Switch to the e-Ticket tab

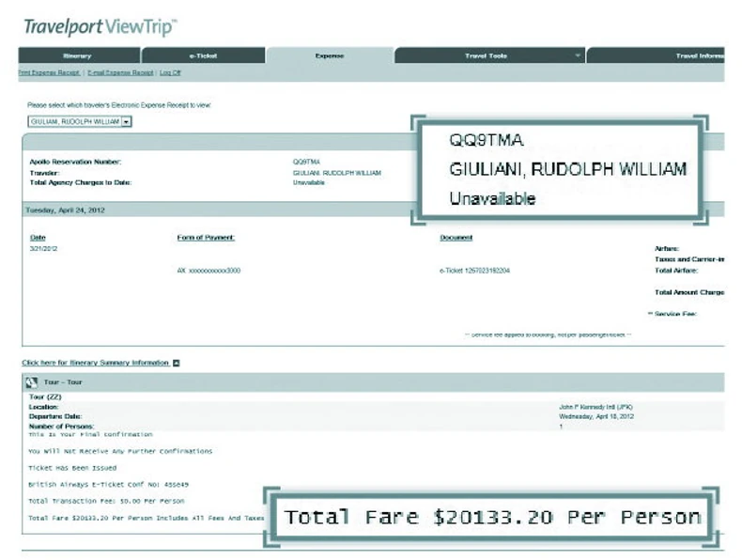204,55
